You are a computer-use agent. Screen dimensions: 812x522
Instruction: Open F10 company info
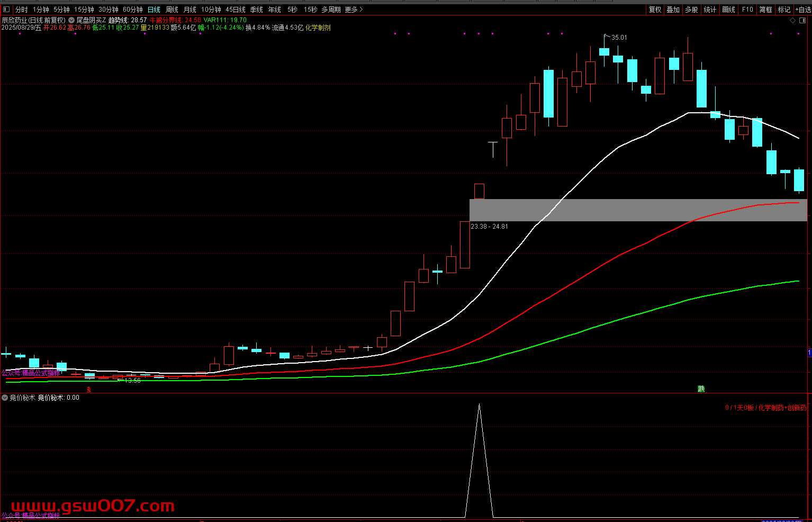(x=747, y=10)
